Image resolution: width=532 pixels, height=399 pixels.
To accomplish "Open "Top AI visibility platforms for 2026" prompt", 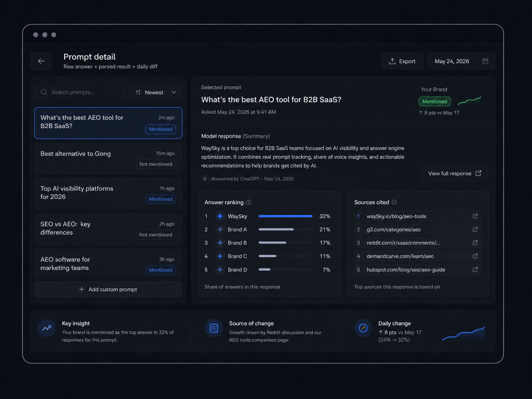I will pyautogui.click(x=108, y=194).
